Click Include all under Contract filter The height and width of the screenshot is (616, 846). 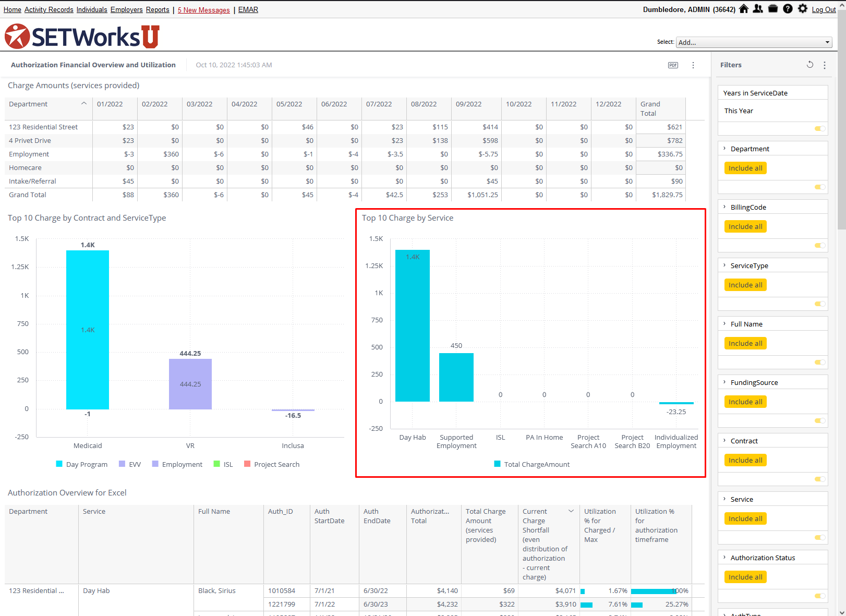(745, 461)
